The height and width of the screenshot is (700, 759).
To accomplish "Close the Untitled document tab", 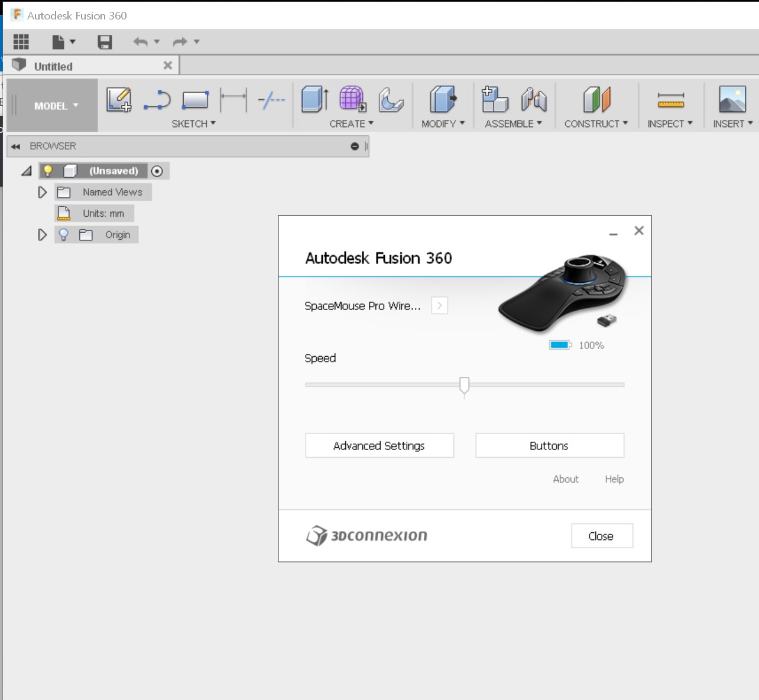I will pyautogui.click(x=168, y=65).
